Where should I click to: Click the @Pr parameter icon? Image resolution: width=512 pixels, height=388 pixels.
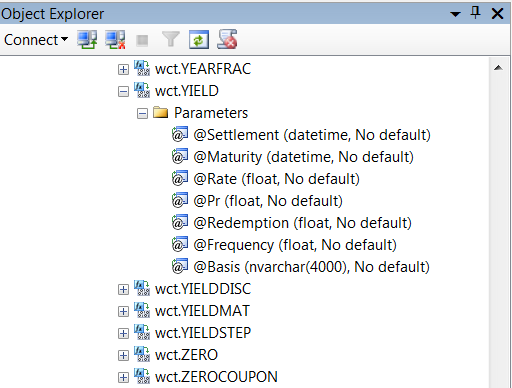(180, 200)
